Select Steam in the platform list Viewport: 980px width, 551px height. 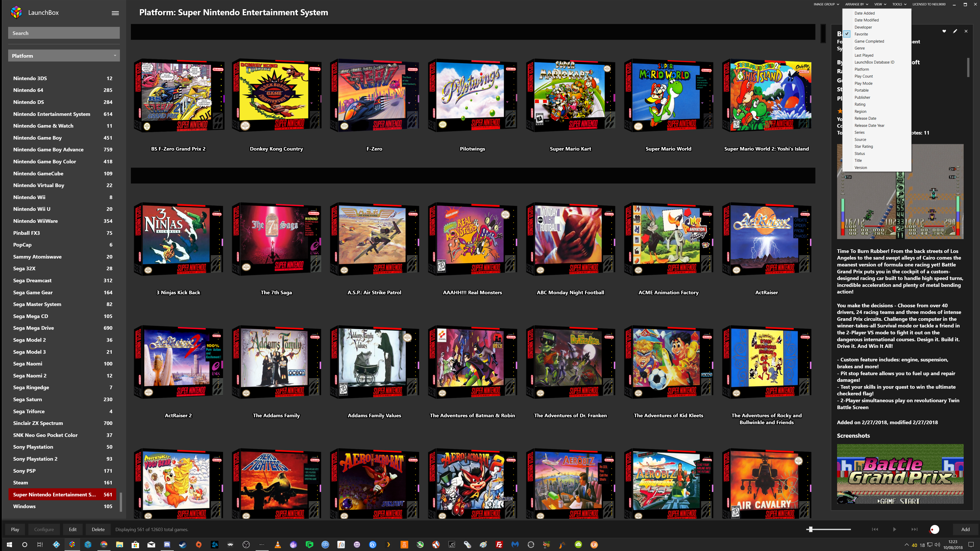pyautogui.click(x=63, y=482)
